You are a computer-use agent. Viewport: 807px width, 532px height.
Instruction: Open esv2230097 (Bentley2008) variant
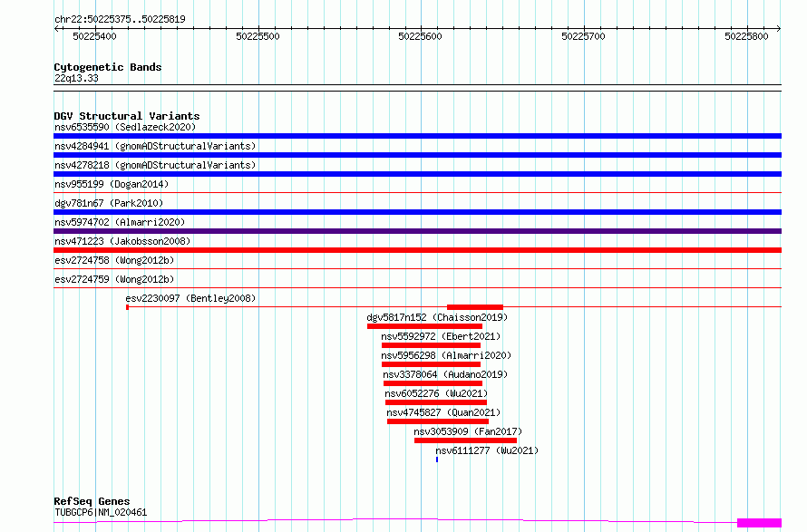(190, 298)
